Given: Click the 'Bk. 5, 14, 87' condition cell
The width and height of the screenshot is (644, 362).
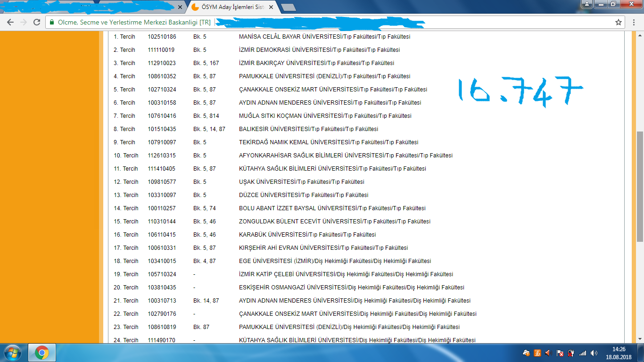Looking at the screenshot, I should pyautogui.click(x=209, y=129).
